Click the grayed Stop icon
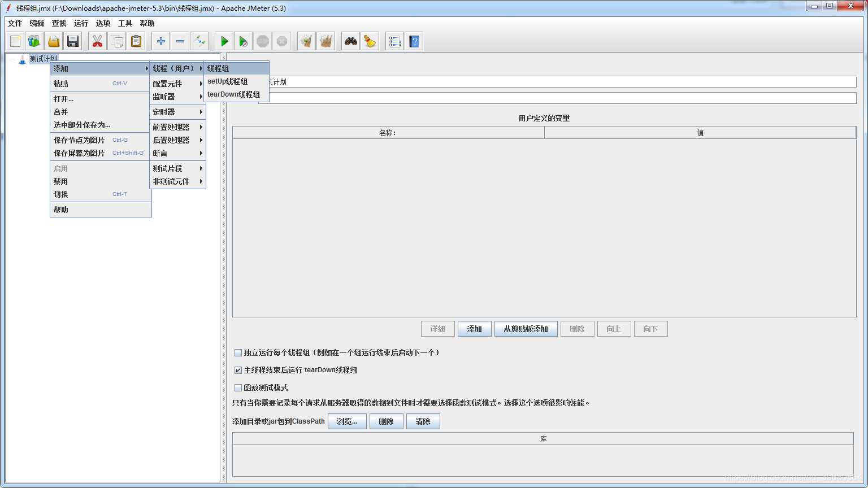Viewport: 868px width, 488px height. coord(263,41)
